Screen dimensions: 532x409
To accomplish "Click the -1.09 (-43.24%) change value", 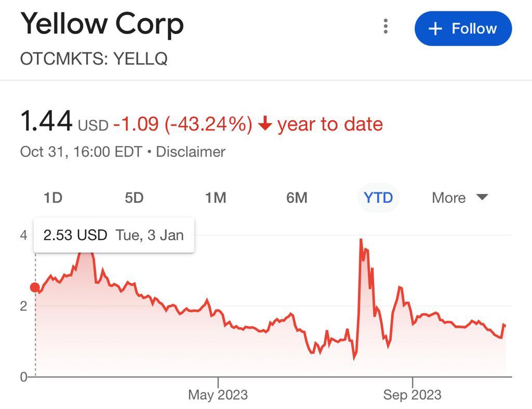I will 182,124.
